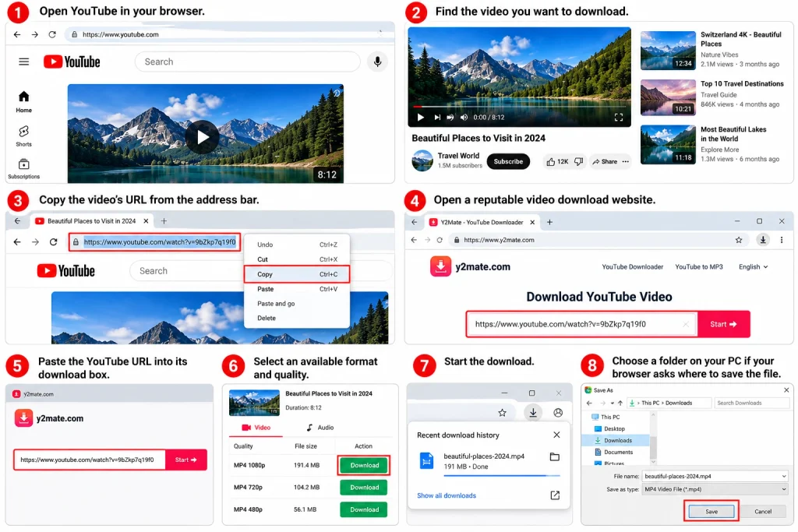Dislike the Beautiful Places video
798x532 pixels.
click(579, 162)
